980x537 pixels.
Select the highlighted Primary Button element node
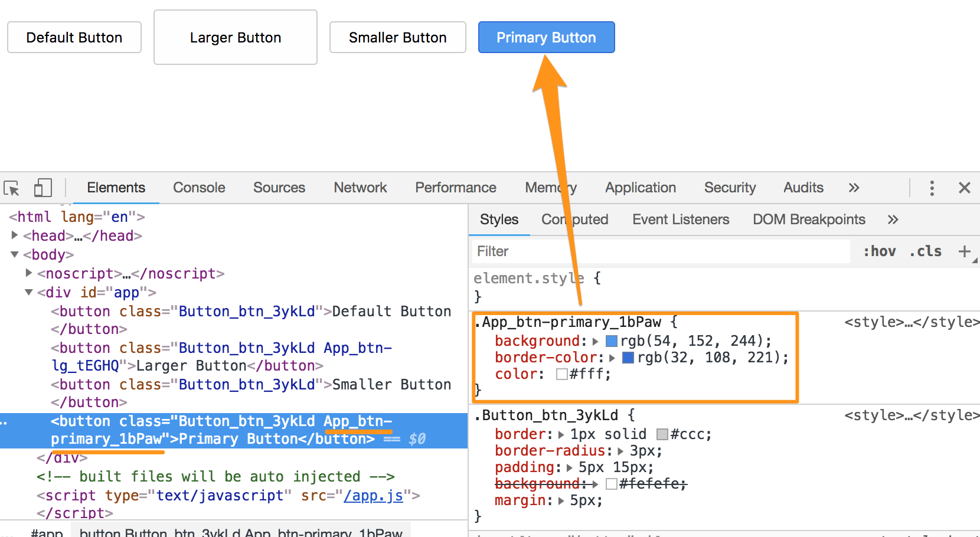click(x=234, y=430)
